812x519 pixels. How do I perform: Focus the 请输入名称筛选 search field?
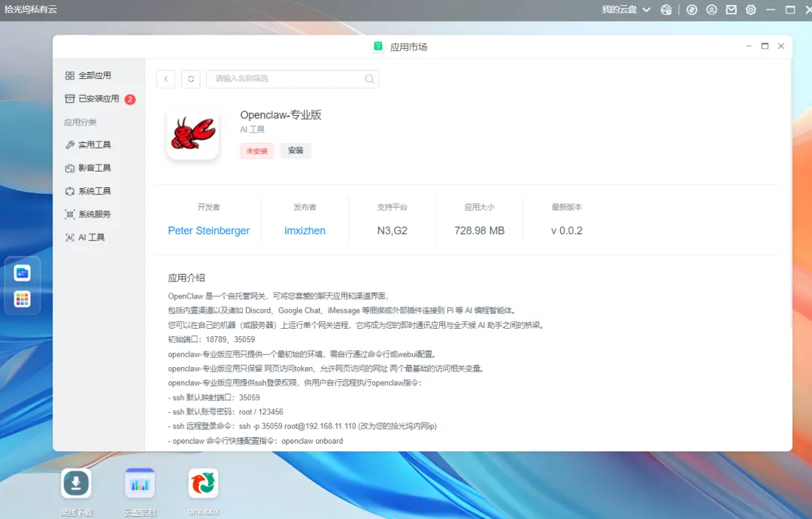(292, 79)
